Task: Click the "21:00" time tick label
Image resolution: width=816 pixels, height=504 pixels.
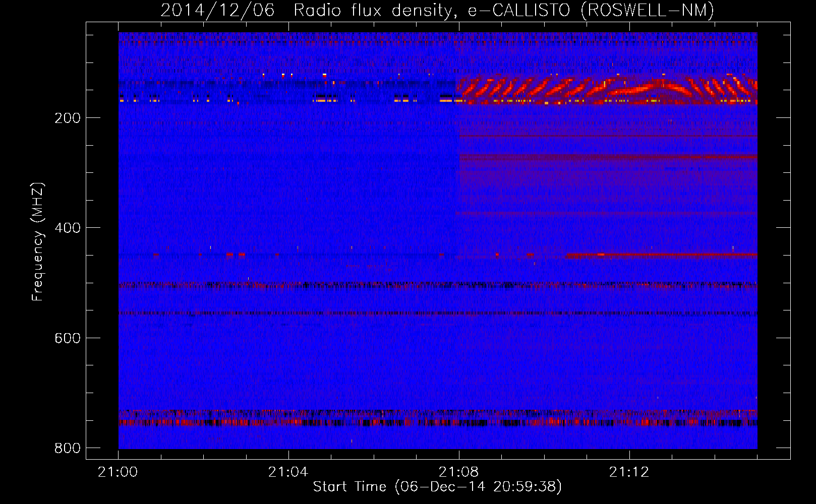Action: point(118,472)
